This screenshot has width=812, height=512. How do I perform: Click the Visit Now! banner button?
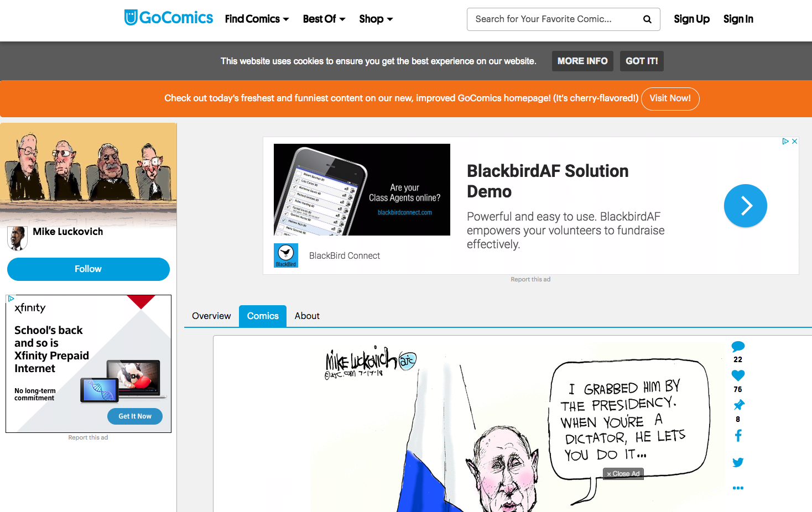[x=670, y=98]
